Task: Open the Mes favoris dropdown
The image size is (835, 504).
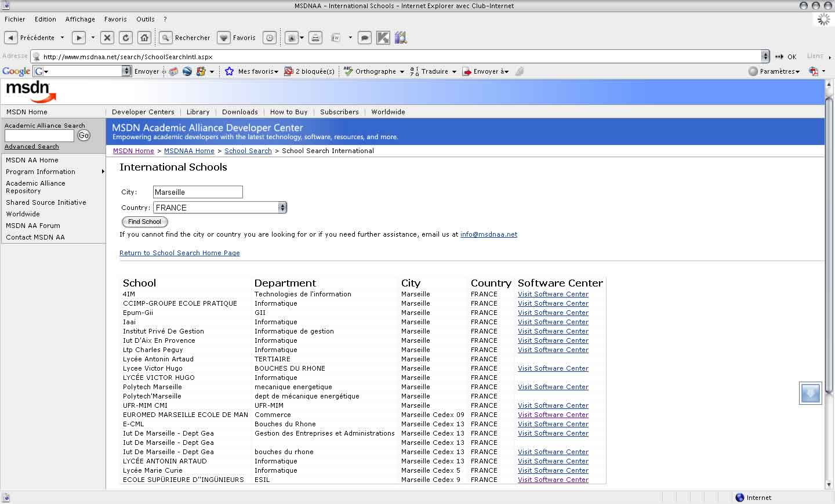Action: coord(276,72)
